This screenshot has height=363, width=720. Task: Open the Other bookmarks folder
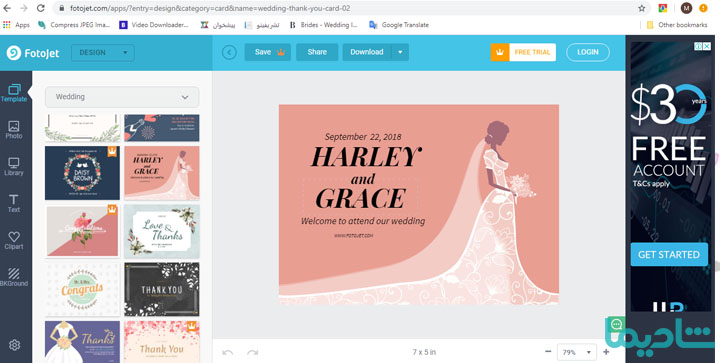click(x=677, y=25)
